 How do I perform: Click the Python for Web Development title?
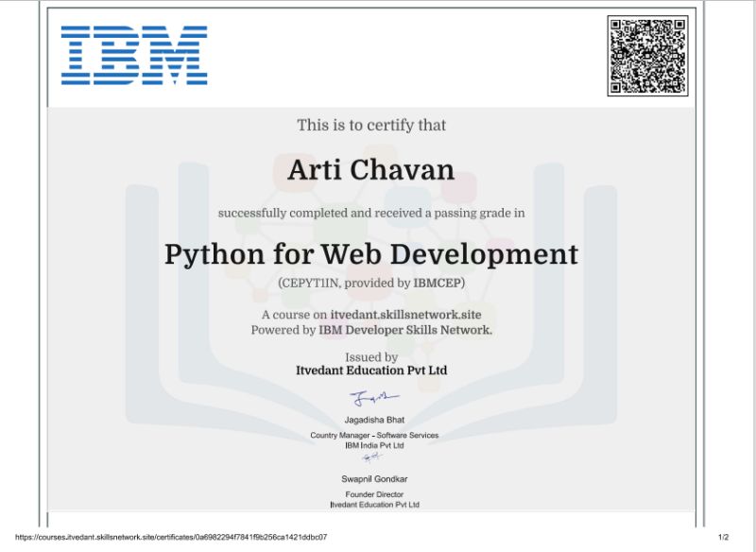point(371,254)
